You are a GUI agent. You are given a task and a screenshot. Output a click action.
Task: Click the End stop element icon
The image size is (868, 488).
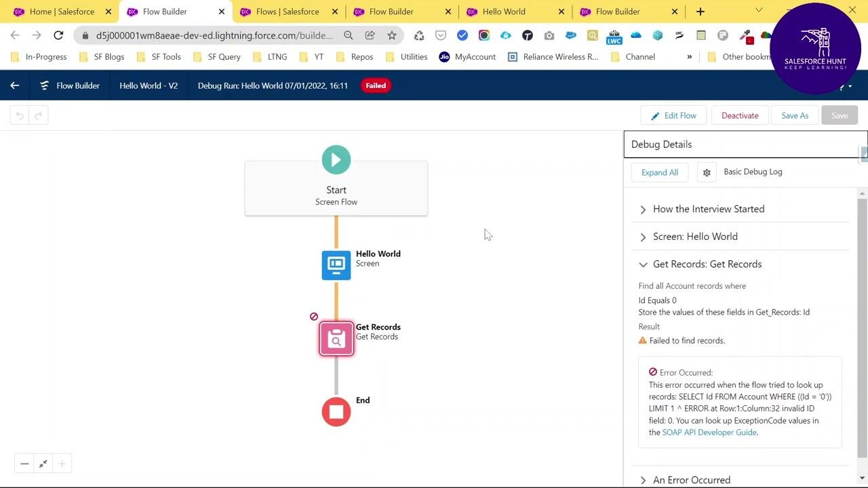336,411
